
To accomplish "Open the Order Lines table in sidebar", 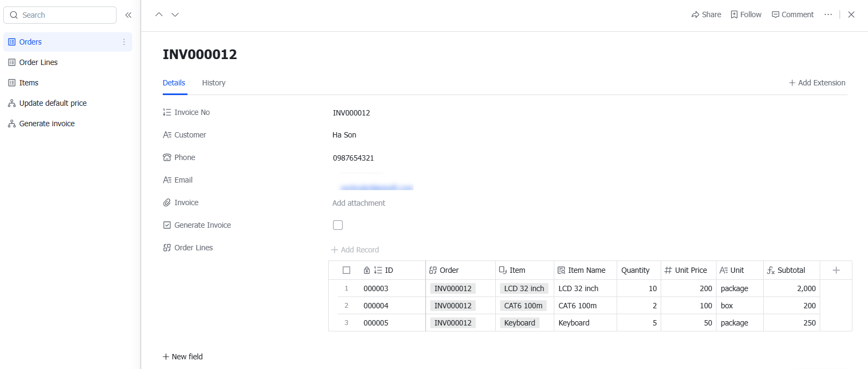I will click(x=38, y=62).
